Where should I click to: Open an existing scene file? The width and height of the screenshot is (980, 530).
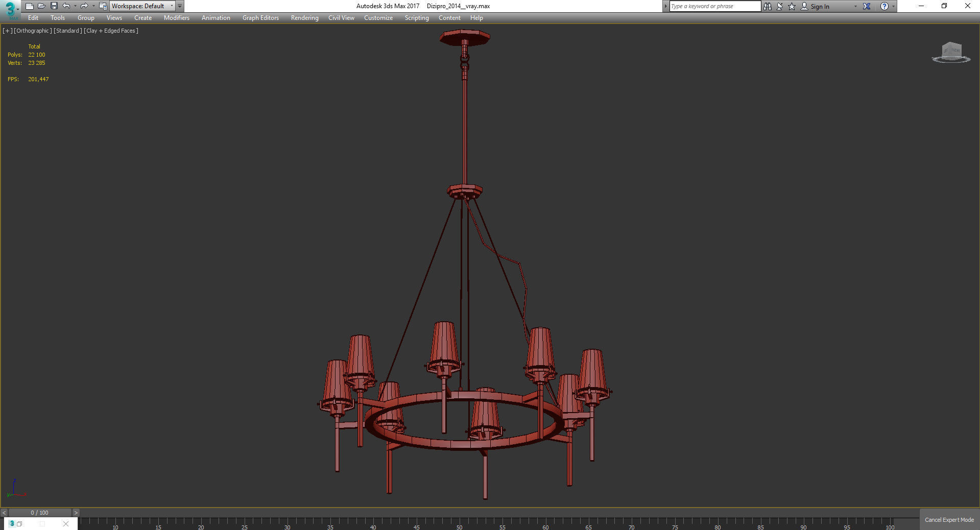(x=41, y=6)
